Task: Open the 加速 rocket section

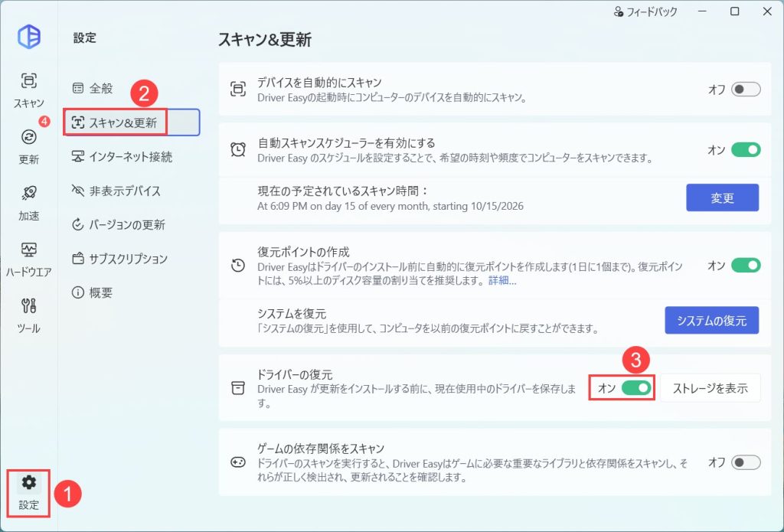Action: point(28,203)
